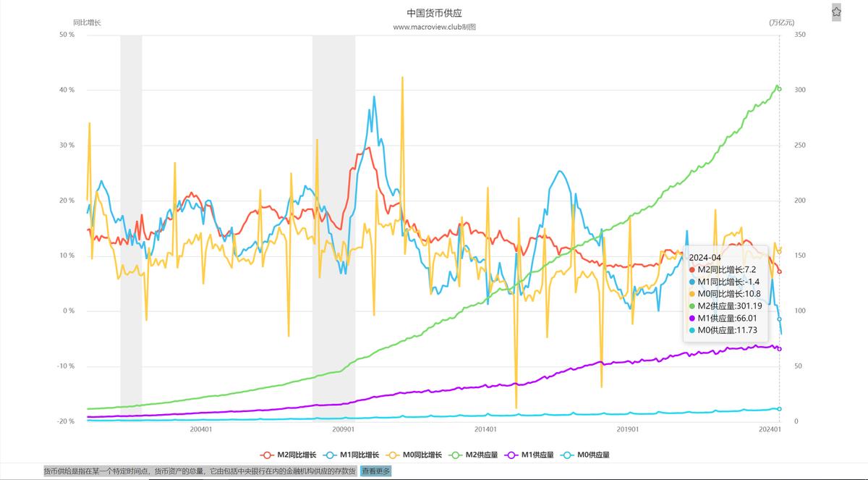Hide the M2供应量 line via legend

(x=475, y=455)
